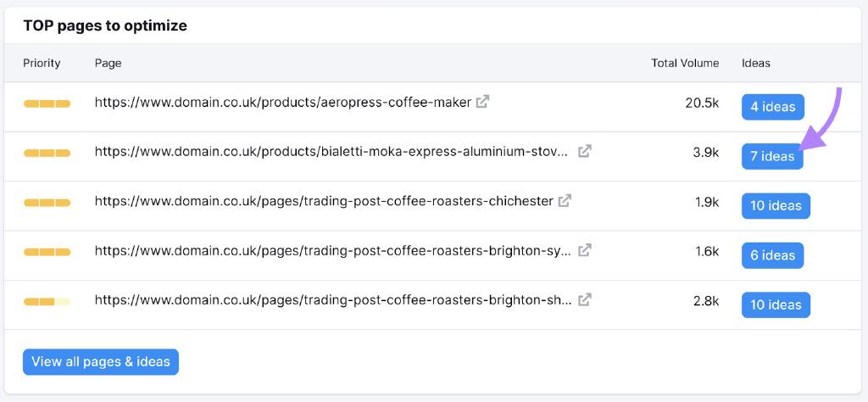Open the trading-post-coffee-roasters-chichester URL
868x402 pixels.
tap(324, 202)
